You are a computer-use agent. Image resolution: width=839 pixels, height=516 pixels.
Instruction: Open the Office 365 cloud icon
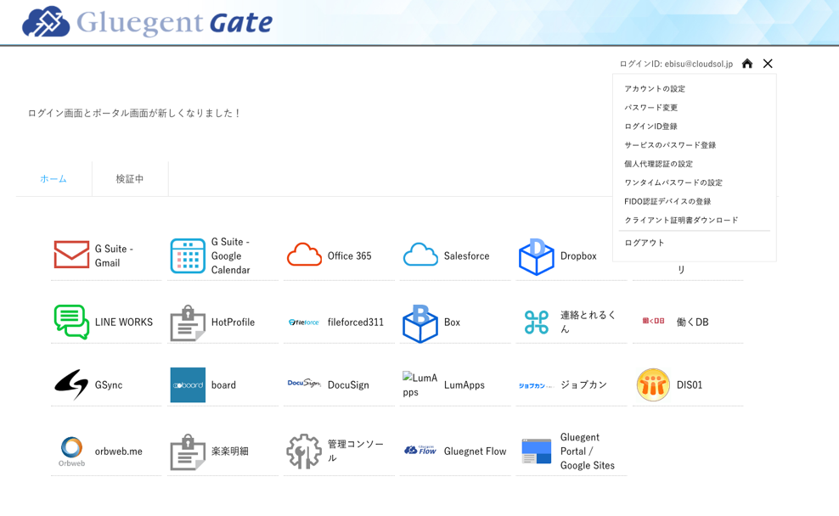pos(304,255)
